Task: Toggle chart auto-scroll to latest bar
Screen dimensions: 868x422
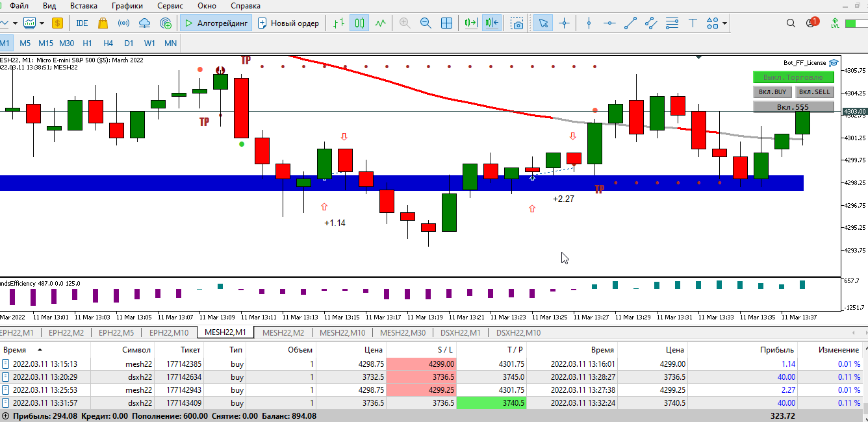Action: coord(471,23)
